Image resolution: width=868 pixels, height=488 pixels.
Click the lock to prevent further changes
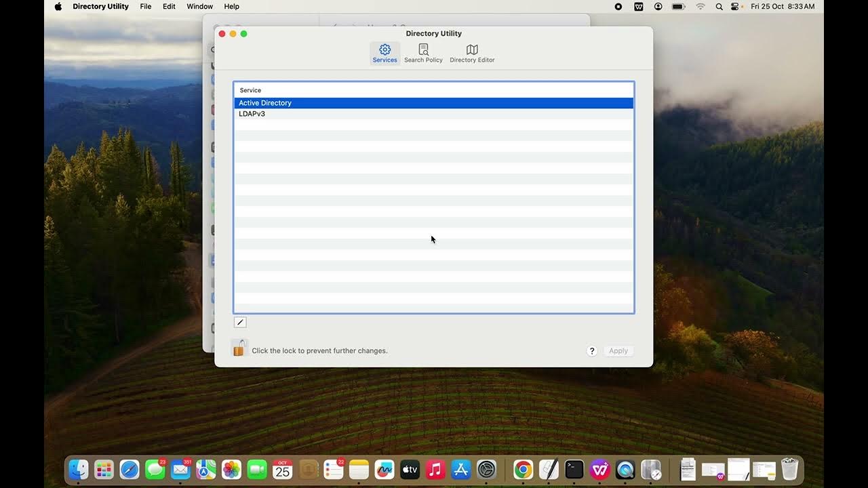239,348
